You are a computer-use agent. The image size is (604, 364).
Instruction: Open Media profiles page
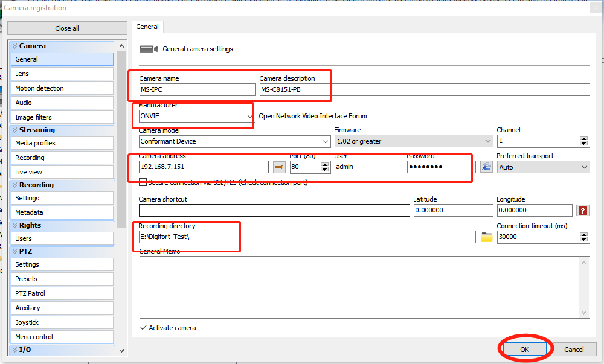tap(62, 143)
